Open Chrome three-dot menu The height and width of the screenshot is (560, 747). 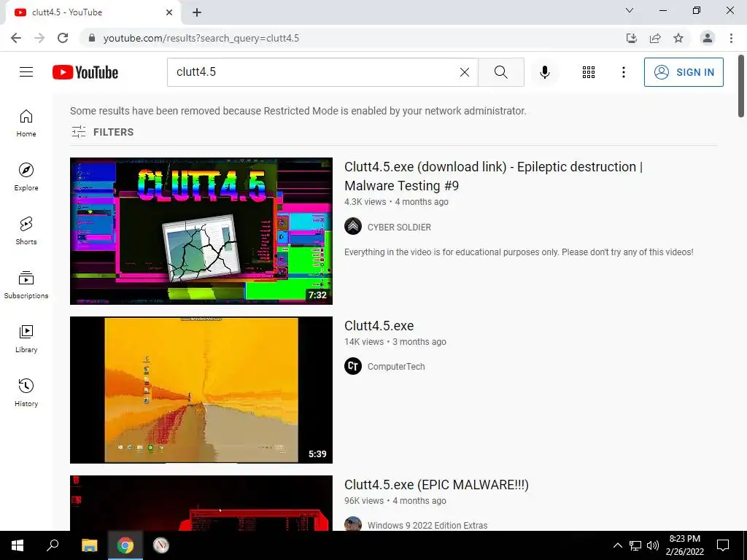(x=731, y=38)
